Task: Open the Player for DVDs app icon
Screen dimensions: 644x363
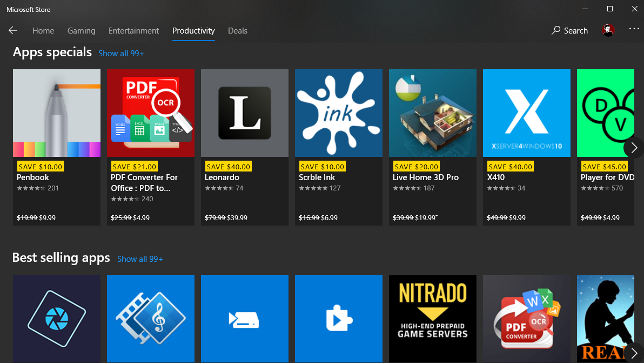Action: [605, 113]
